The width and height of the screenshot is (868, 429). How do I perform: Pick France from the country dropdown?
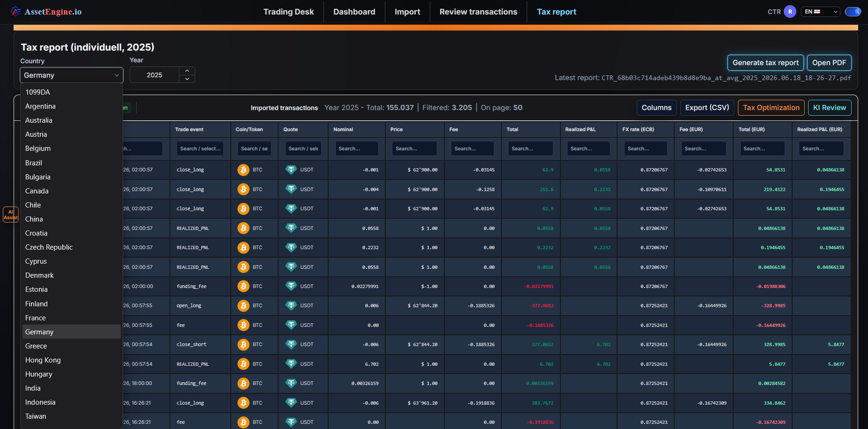72,318
